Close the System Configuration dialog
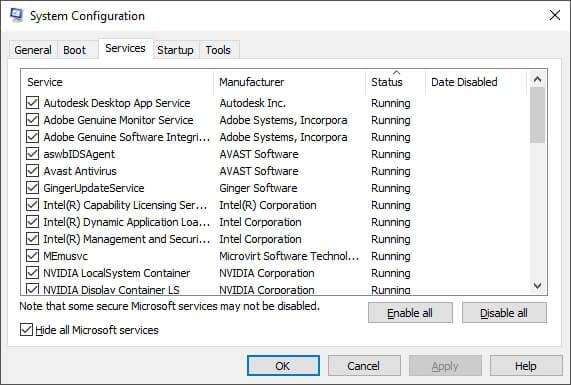Screen dimensions: 571x385 click(x=555, y=15)
